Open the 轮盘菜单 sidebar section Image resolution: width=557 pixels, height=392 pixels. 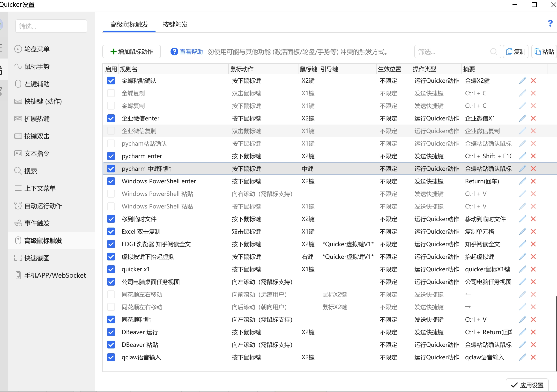(37, 49)
